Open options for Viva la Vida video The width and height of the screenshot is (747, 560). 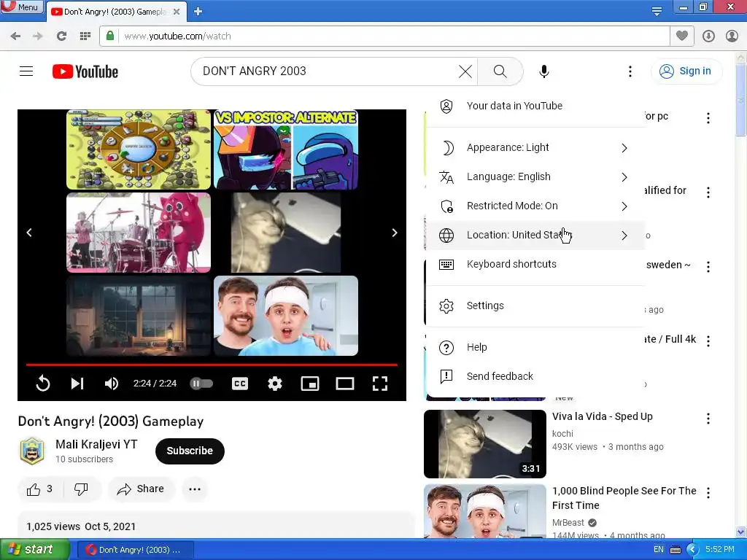click(x=708, y=419)
